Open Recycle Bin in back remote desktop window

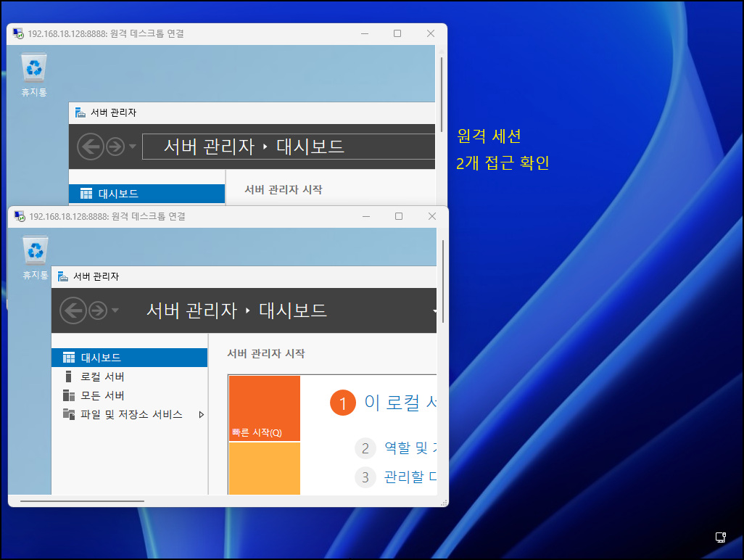pos(34,75)
